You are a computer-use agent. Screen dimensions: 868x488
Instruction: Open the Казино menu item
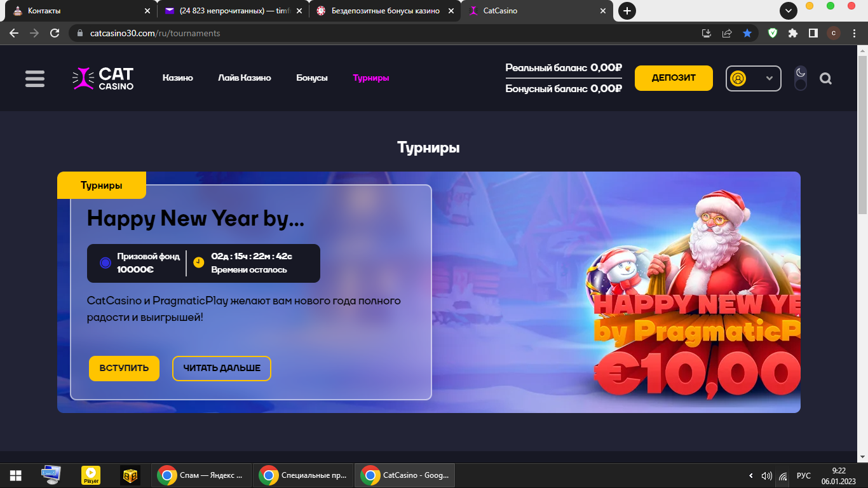tap(178, 78)
